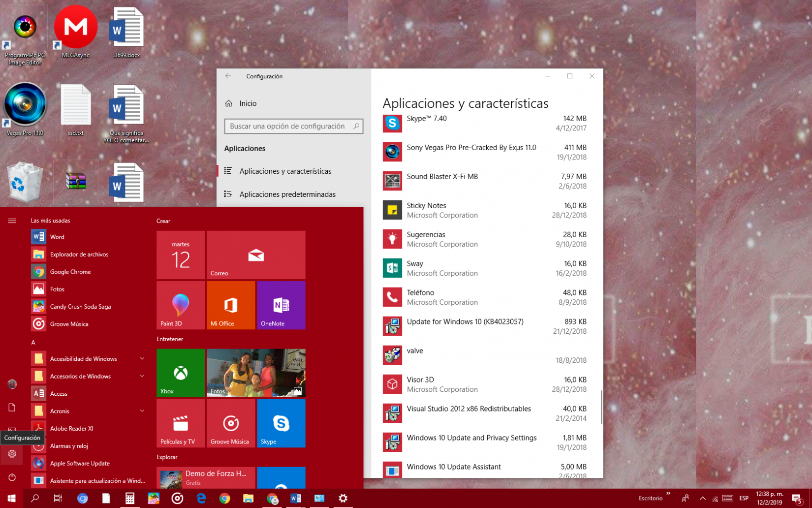This screenshot has height=508, width=812.
Task: Expand the Acronis folder
Action: (89, 411)
